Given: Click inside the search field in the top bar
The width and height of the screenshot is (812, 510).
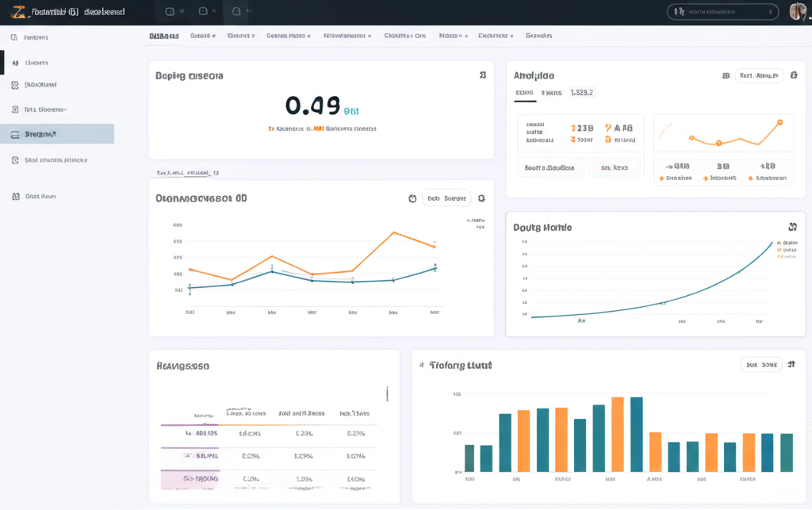Looking at the screenshot, I should pos(722,11).
